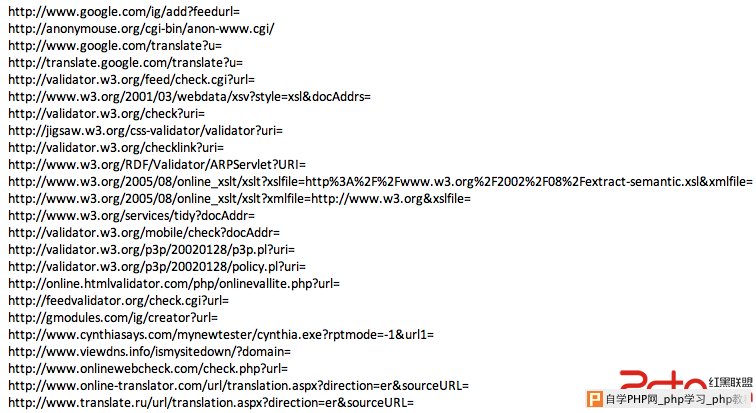Click the validator.w3.org/check?uri= line
Viewport: 756px width, 413px height.
pos(107,114)
